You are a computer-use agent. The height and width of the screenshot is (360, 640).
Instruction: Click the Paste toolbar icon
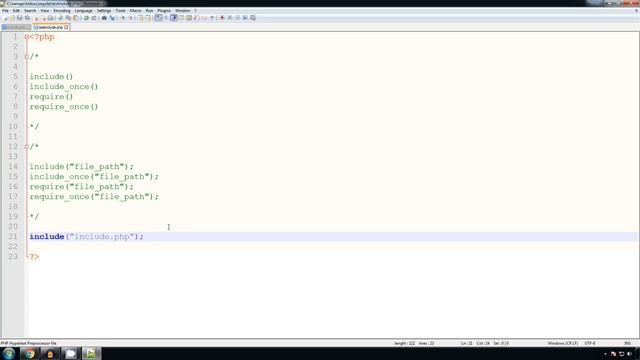[x=76, y=18]
